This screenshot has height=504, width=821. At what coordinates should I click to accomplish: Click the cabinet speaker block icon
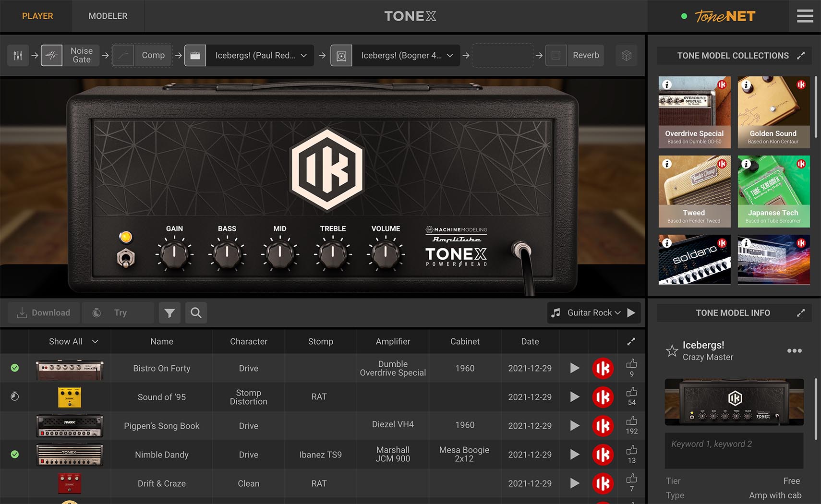click(341, 56)
